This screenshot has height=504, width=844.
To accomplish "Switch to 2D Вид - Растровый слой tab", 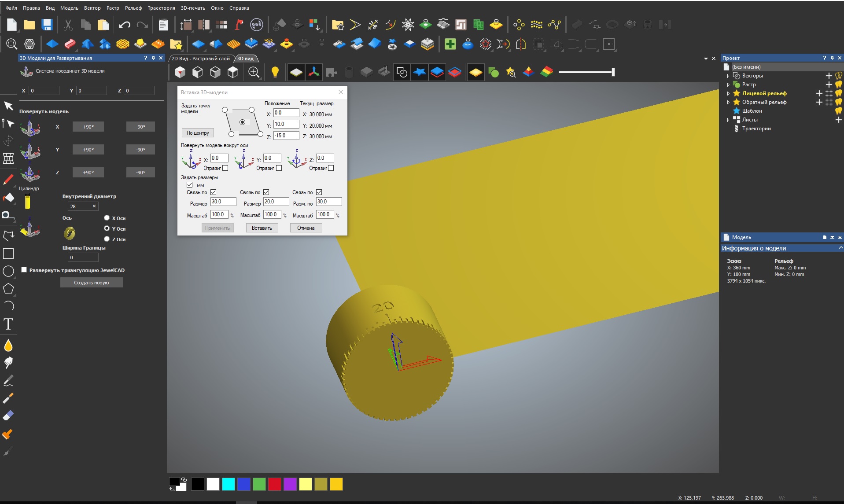I will pos(201,59).
